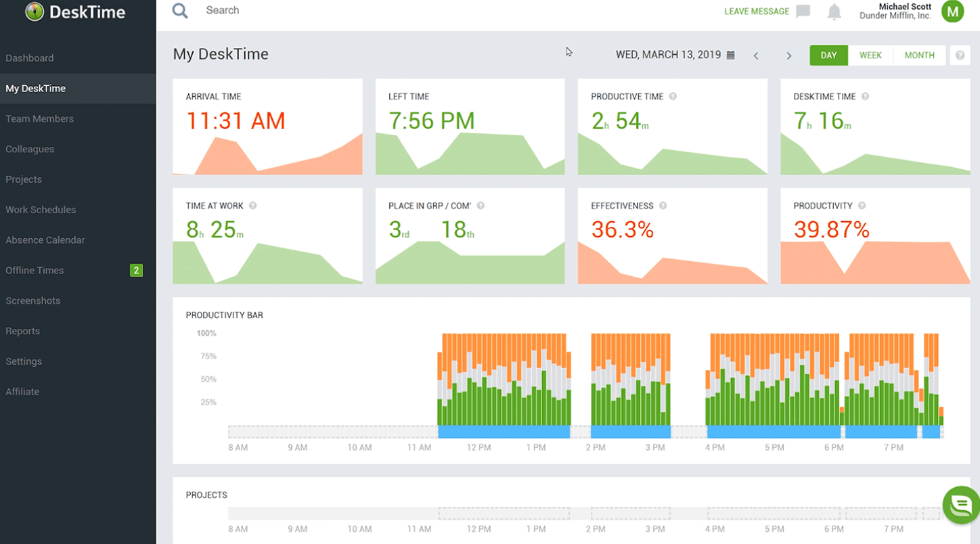Open the live chat widget bubble
980x544 pixels.
pyautogui.click(x=960, y=505)
